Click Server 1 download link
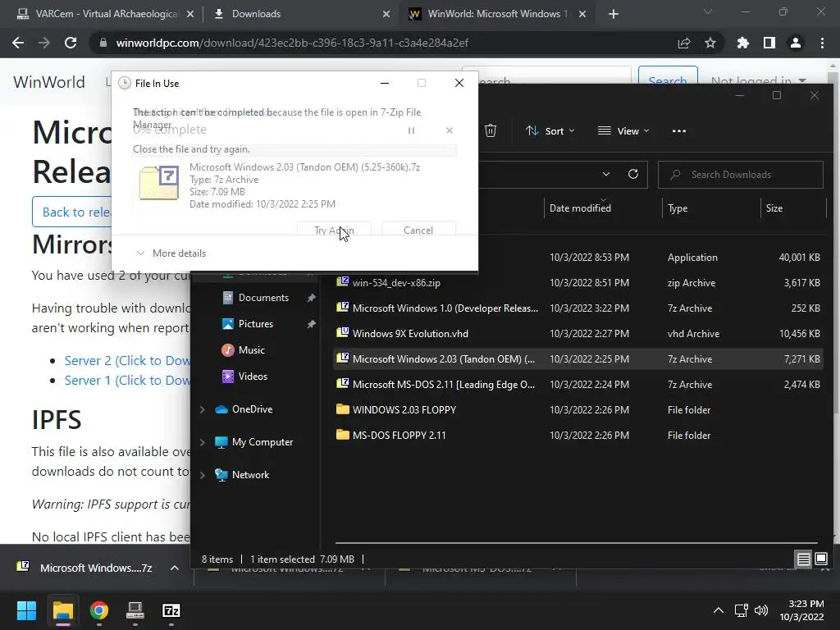This screenshot has height=630, width=840. [127, 381]
